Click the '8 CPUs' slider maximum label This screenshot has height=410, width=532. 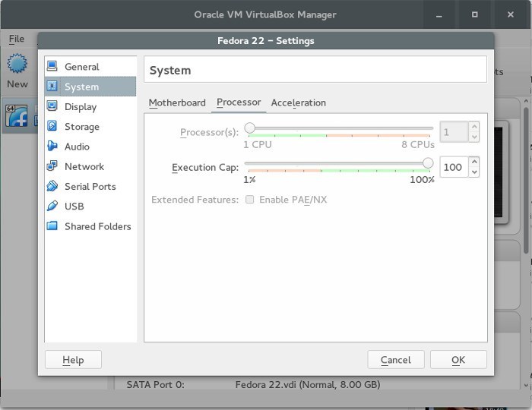click(418, 145)
